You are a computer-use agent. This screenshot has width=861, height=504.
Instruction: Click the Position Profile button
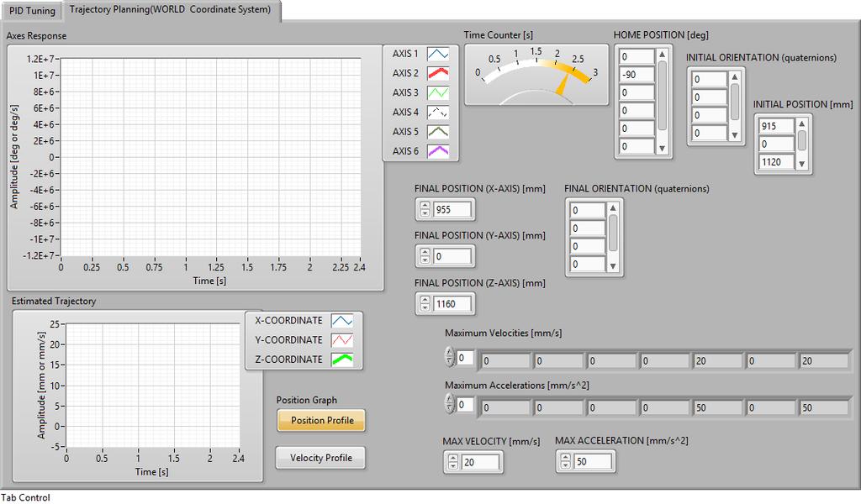321,421
